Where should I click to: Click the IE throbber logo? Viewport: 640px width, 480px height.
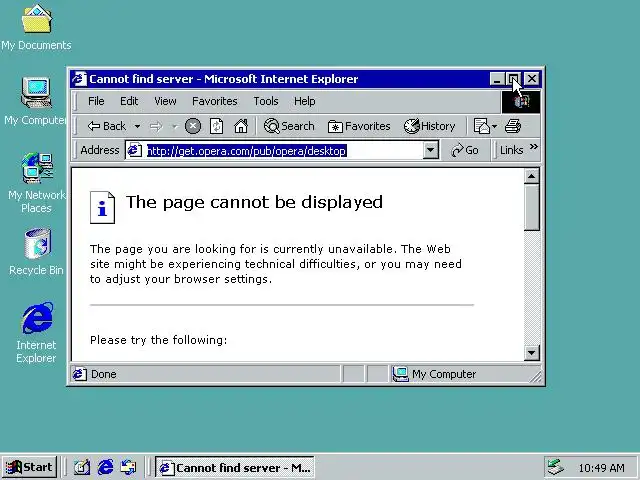(521, 102)
